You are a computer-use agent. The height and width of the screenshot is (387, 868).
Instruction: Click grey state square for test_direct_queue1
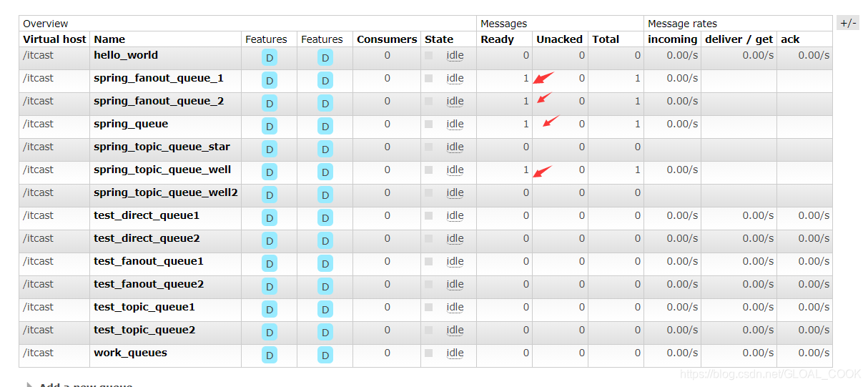[x=429, y=215]
